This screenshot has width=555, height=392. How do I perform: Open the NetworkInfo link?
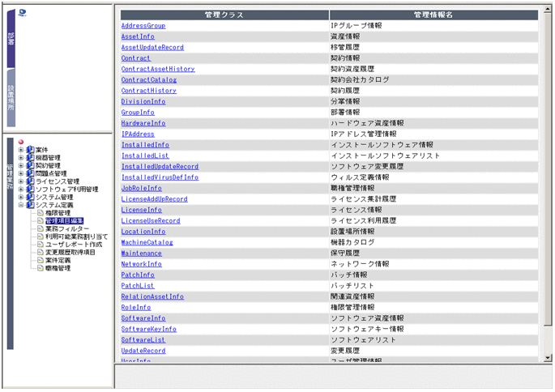tap(142, 264)
